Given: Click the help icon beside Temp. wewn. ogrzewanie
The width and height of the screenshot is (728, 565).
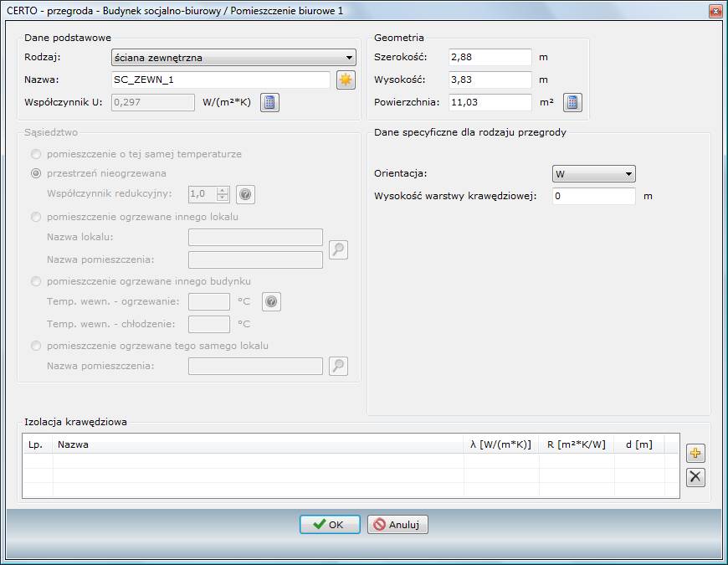Looking at the screenshot, I should [x=271, y=301].
